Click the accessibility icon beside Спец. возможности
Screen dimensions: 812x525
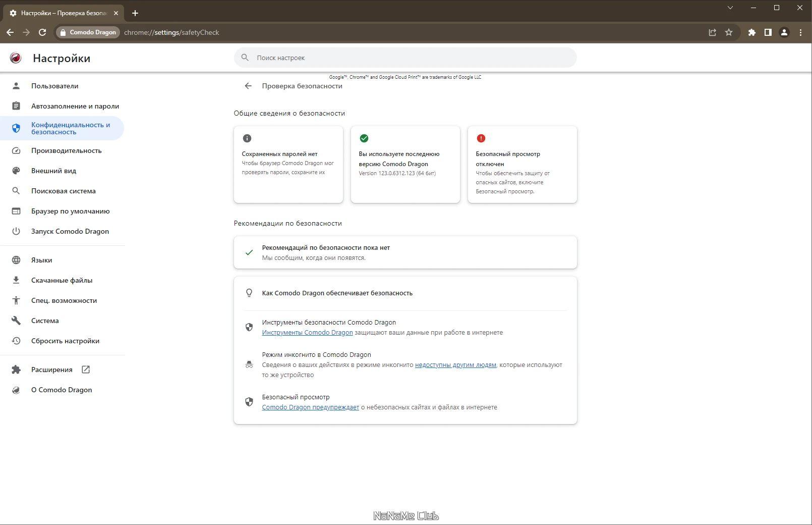pos(16,300)
